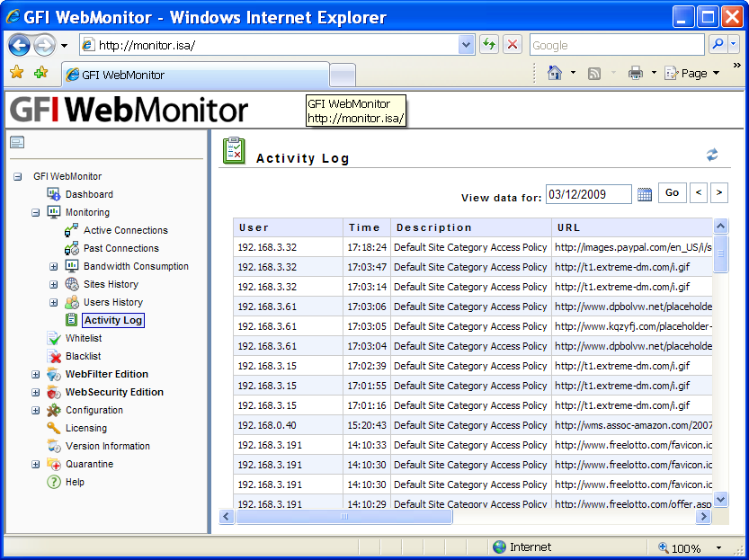
Task: Click the browser refresh page button
Action: [x=489, y=45]
